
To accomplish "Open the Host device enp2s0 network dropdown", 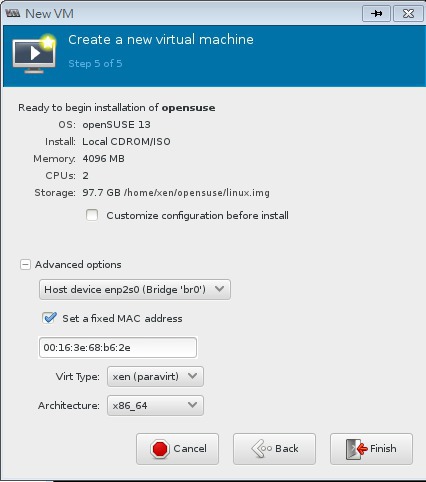I will (135, 289).
